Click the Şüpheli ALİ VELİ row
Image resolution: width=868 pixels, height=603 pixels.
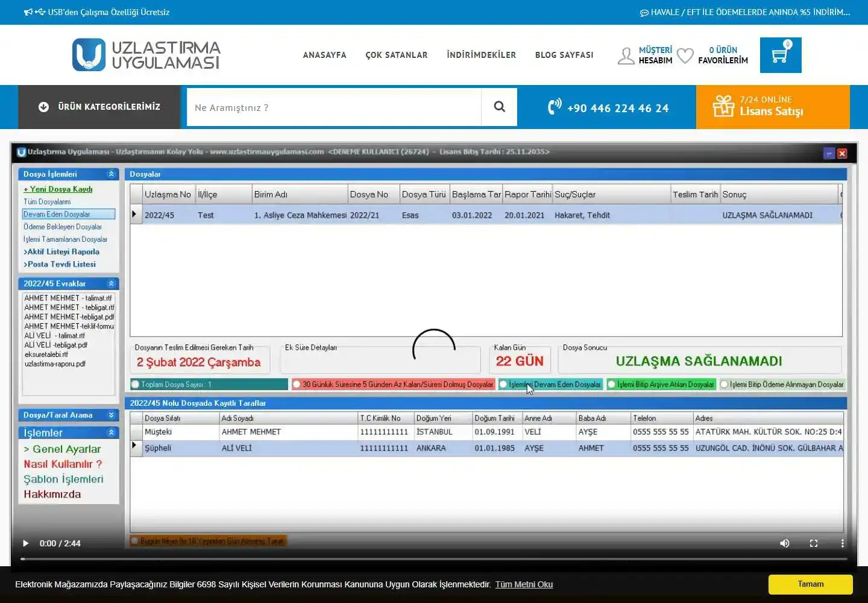tap(487, 448)
